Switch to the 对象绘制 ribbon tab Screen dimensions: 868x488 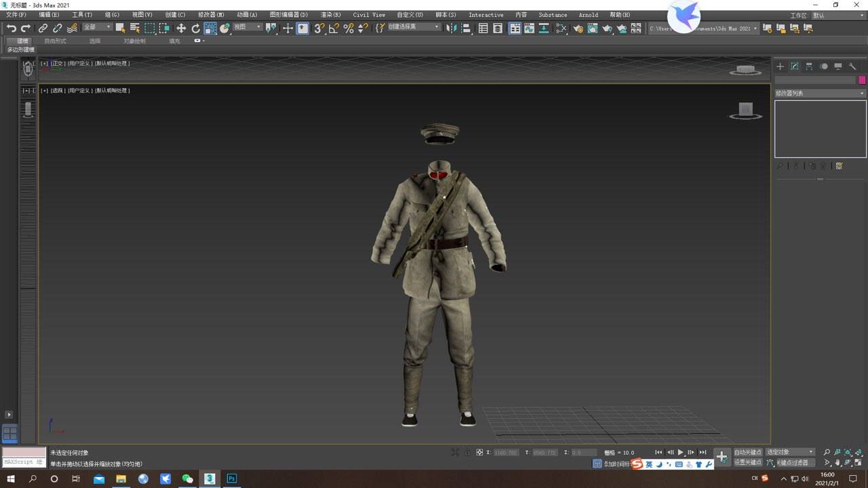click(x=134, y=41)
